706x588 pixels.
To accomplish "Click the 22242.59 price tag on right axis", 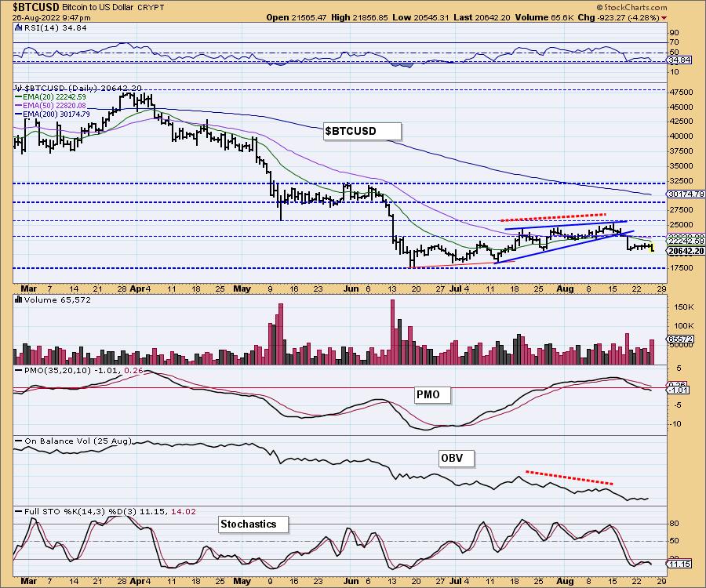I will [686, 241].
